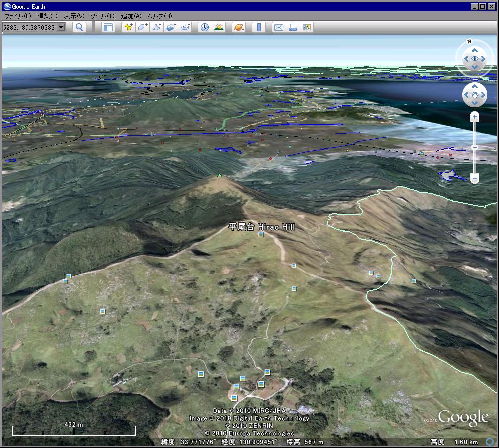Print the current view

pyautogui.click(x=292, y=27)
